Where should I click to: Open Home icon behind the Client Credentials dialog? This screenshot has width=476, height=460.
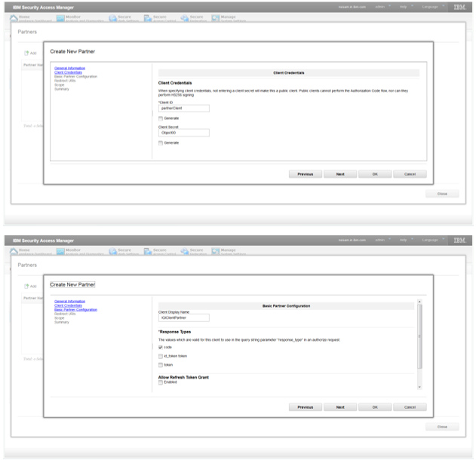14,18
